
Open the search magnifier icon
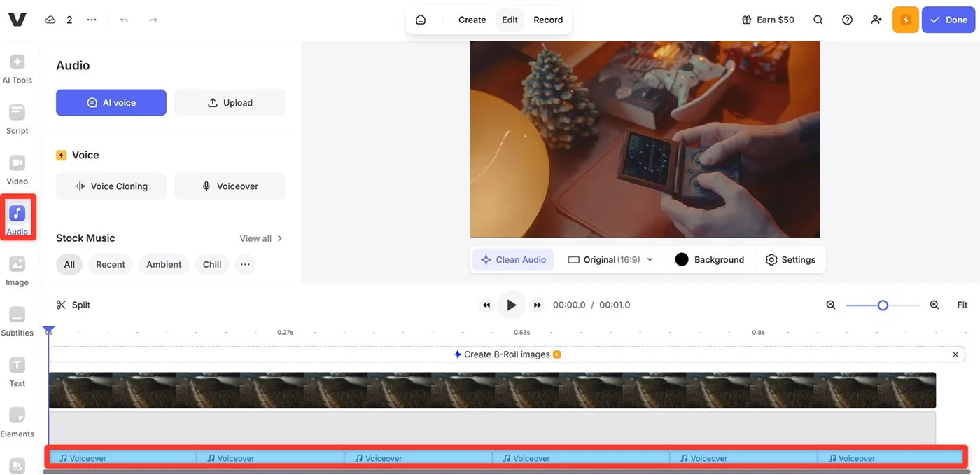(x=818, y=20)
